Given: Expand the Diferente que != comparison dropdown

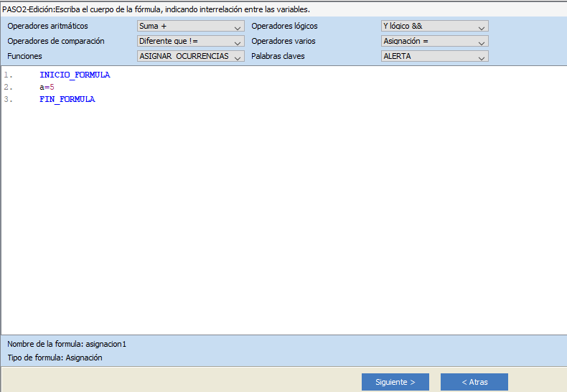Looking at the screenshot, I should coord(190,42).
